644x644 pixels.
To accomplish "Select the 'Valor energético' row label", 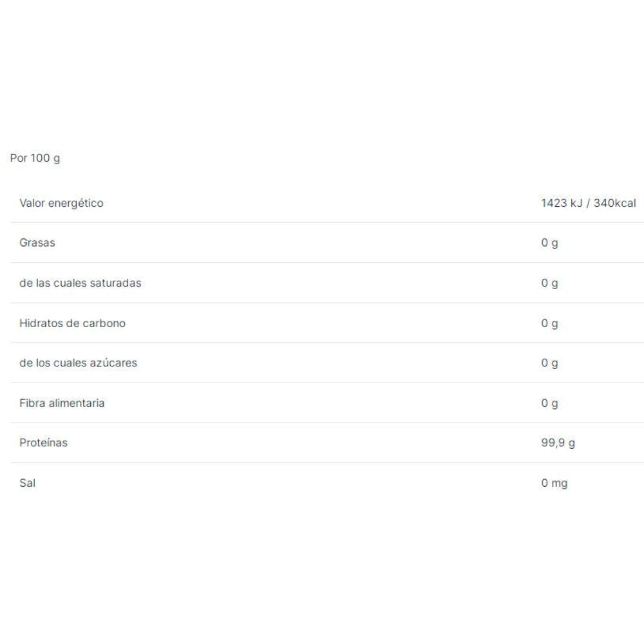I will pos(61,204).
